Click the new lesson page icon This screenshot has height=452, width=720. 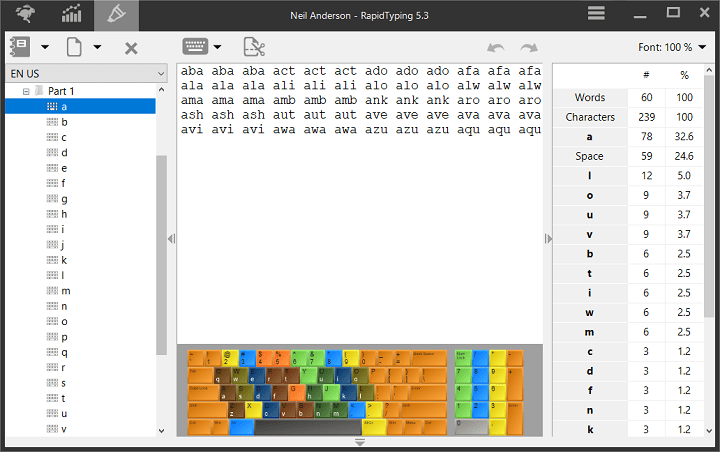coord(74,47)
